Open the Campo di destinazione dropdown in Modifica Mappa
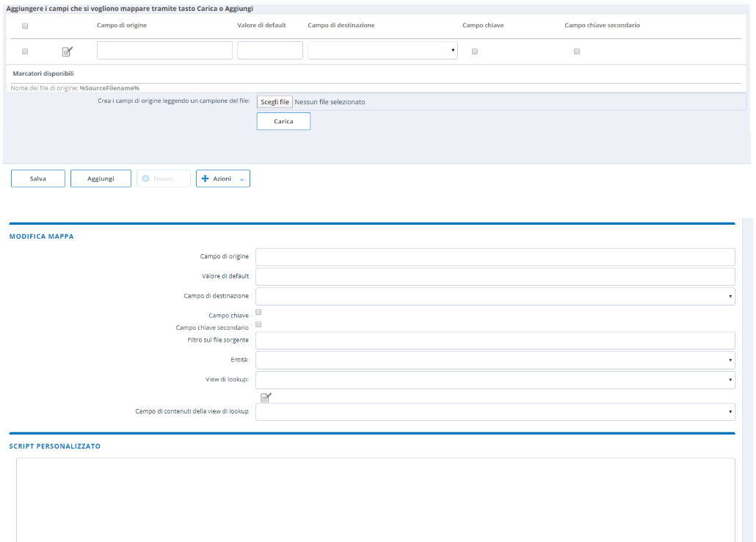 click(x=495, y=297)
